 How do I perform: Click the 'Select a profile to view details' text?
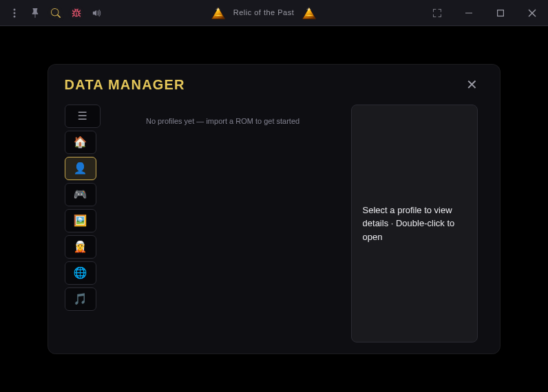(408, 224)
